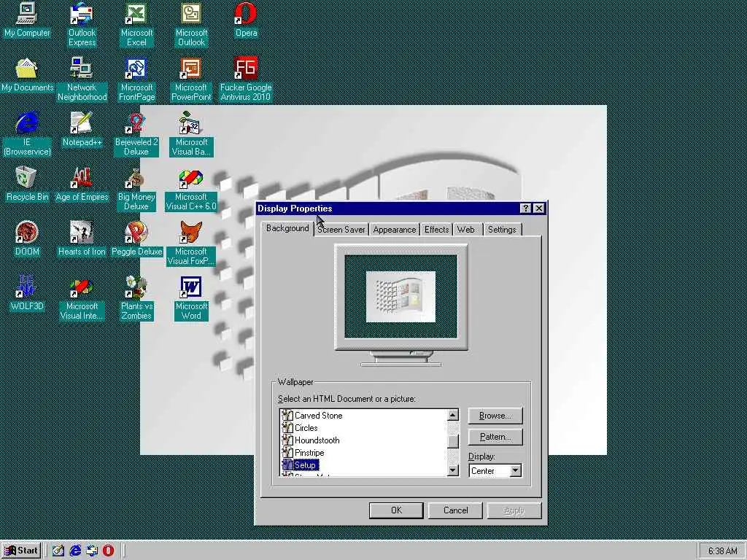Click the Browse... button
Image resolution: width=747 pixels, height=560 pixels.
pyautogui.click(x=495, y=416)
